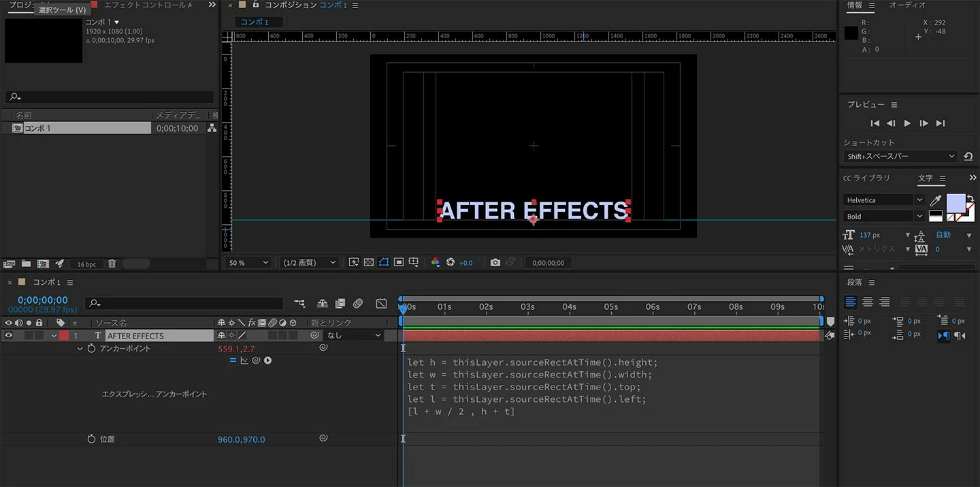The width and height of the screenshot is (980, 487).
Task: Click the reset exposure icon
Action: point(450,262)
